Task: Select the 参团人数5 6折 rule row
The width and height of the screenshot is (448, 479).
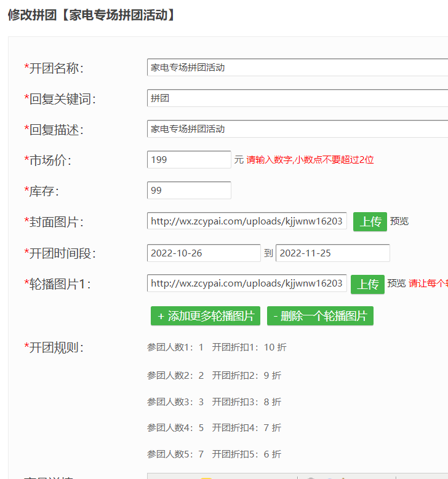Action: tap(214, 454)
